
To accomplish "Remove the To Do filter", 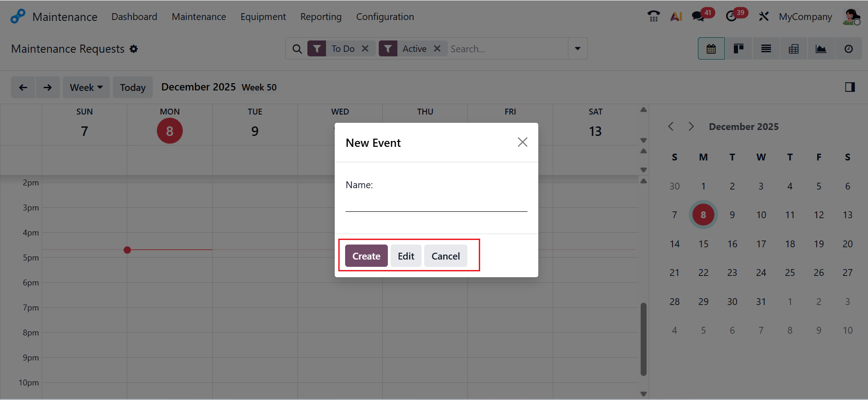I will [x=365, y=49].
